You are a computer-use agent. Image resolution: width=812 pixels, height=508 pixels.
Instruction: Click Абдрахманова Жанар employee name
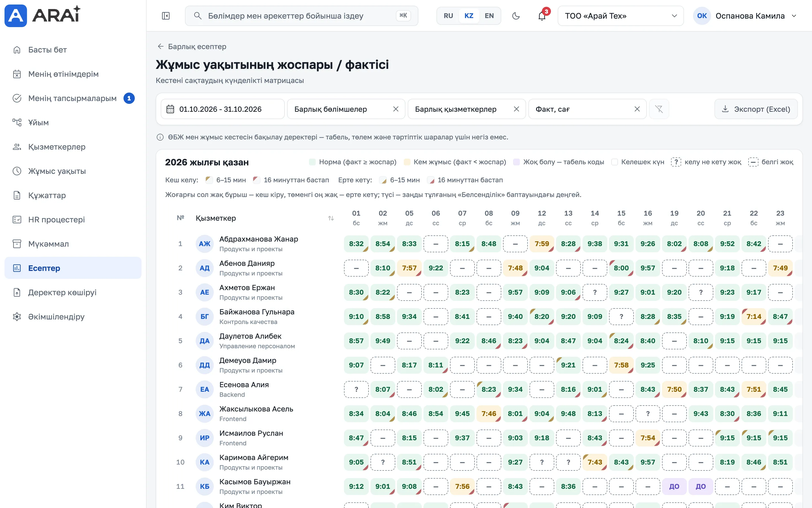[x=259, y=239]
